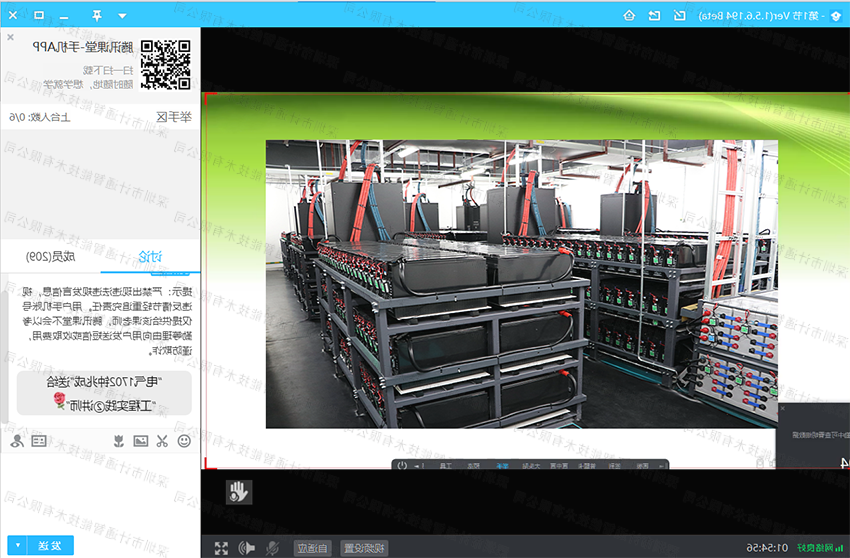This screenshot has width=850, height=558.
Task: Click the raise hand icon
Action: pyautogui.click(x=238, y=491)
